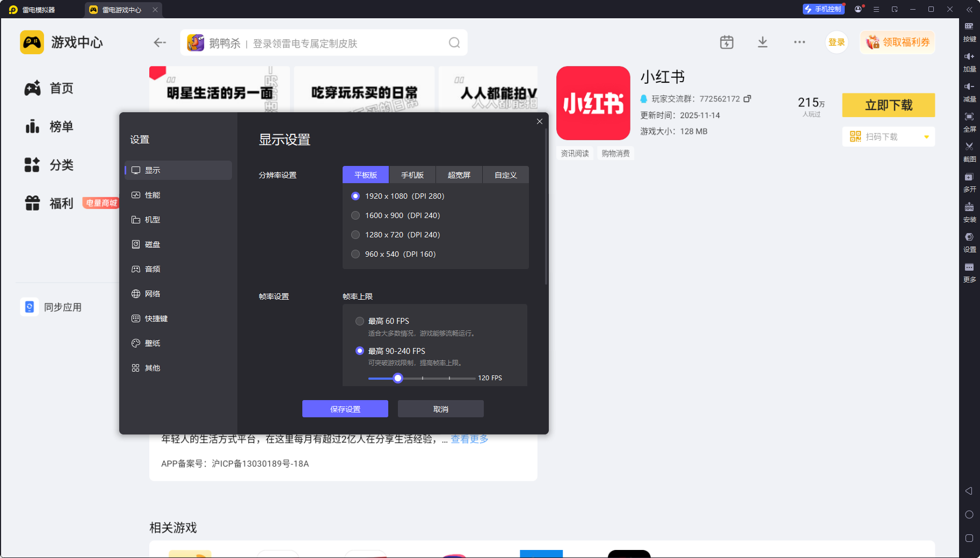Open the 机型 settings section
Viewport: 980px width, 558px height.
[178, 220]
